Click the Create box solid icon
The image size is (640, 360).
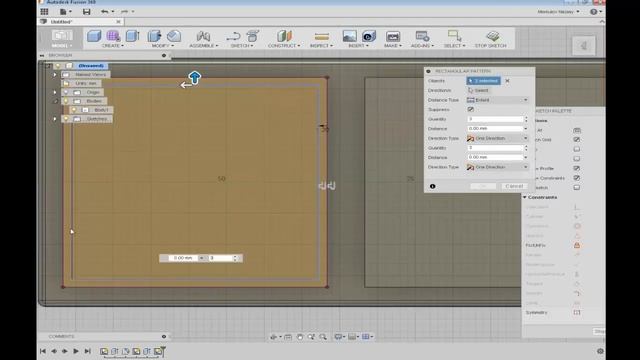[x=94, y=36]
